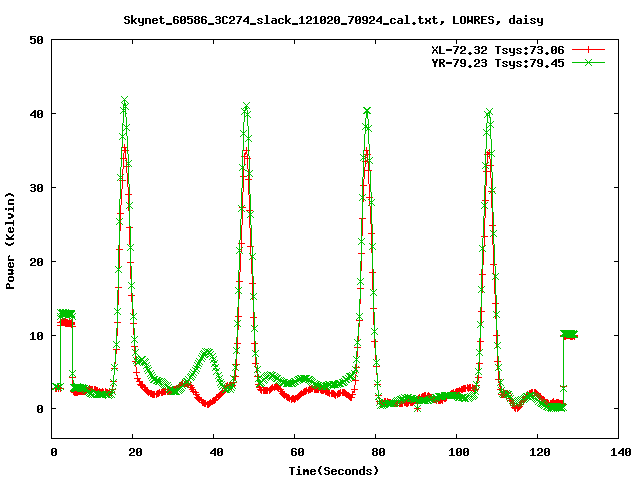Click x-axis tick label 120
Image resolution: width=640 pixels, height=480 pixels.
540,452
